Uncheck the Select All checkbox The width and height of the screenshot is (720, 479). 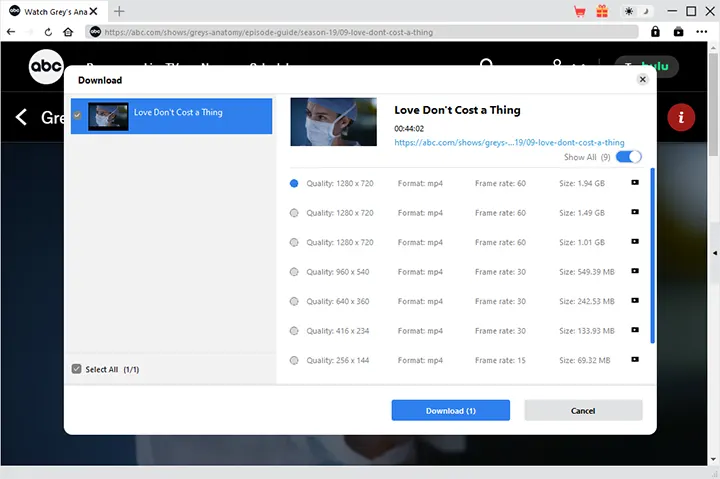(x=77, y=369)
